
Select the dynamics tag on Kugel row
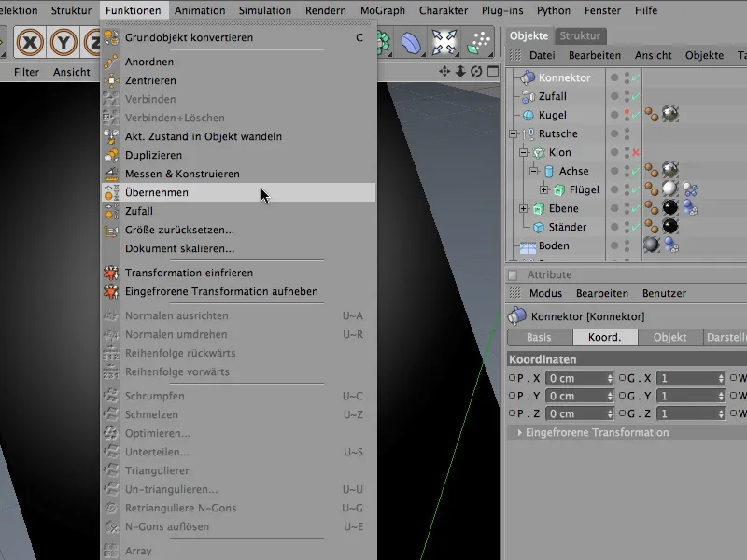coord(651,115)
